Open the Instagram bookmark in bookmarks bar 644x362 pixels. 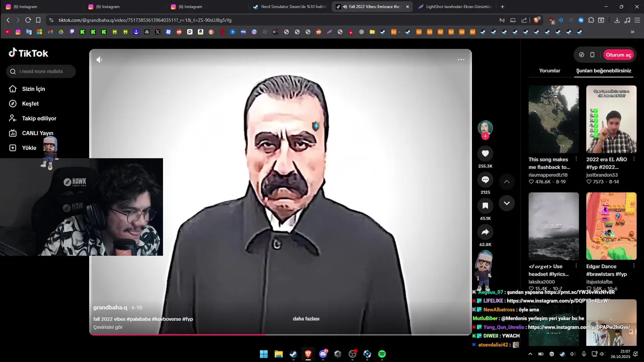[18, 32]
